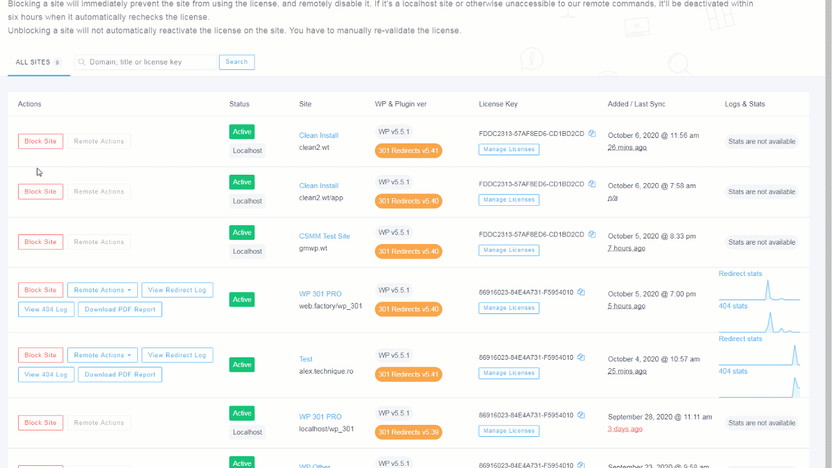This screenshot has height=468, width=832.
Task: Open WP 301 PRO link for localhost/wp_301
Action: click(x=320, y=417)
